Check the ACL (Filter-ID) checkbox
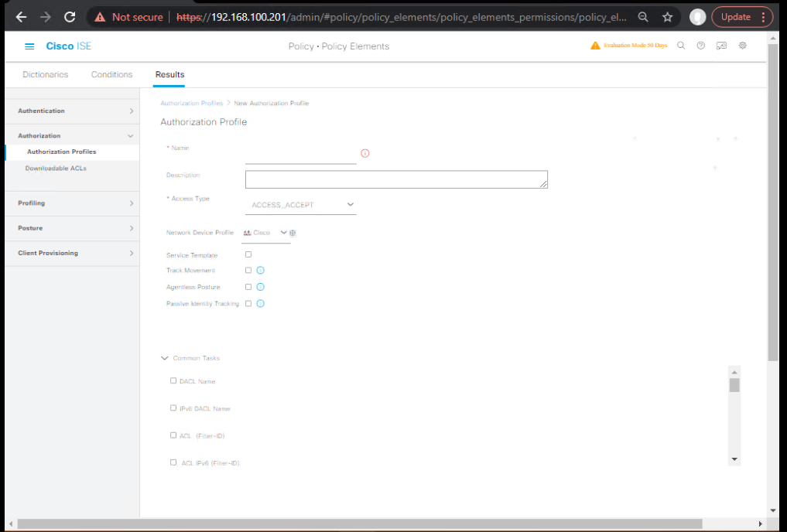 point(173,435)
